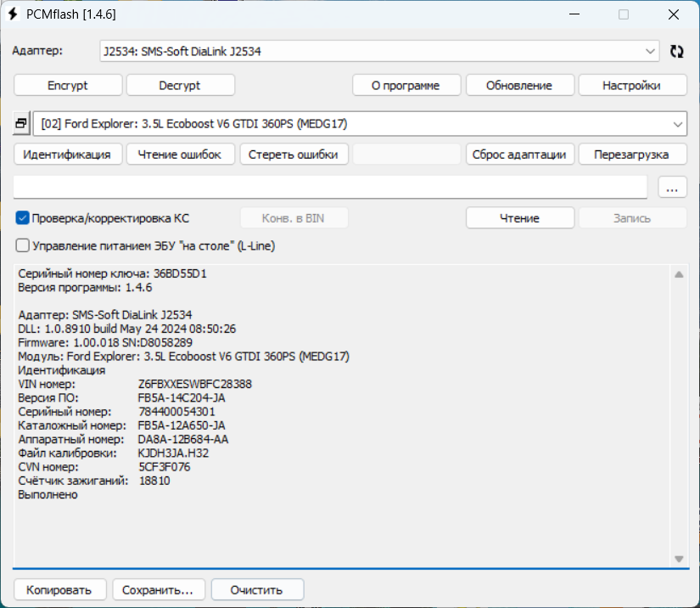Click the module window icon left of Ford Explorer
The height and width of the screenshot is (608, 700).
(x=21, y=123)
